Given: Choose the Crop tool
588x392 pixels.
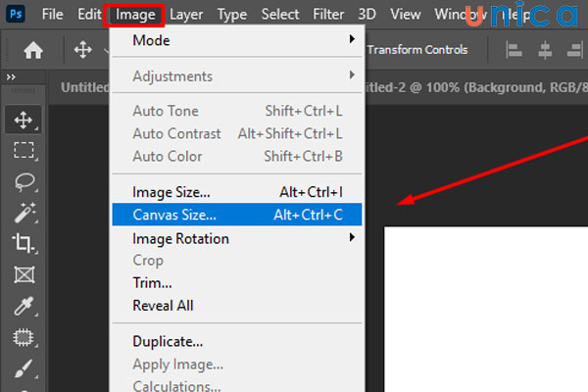Looking at the screenshot, I should 23,242.
